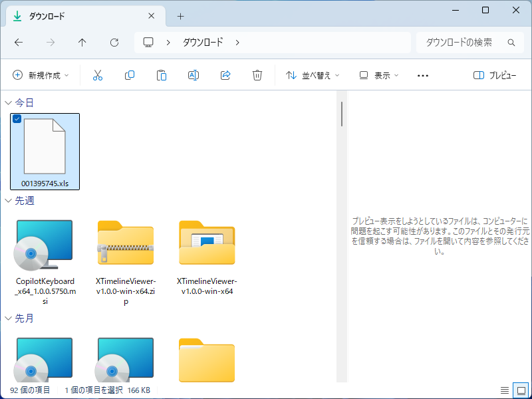Click the Copy icon in the toolbar
532x399 pixels.
(x=129, y=75)
